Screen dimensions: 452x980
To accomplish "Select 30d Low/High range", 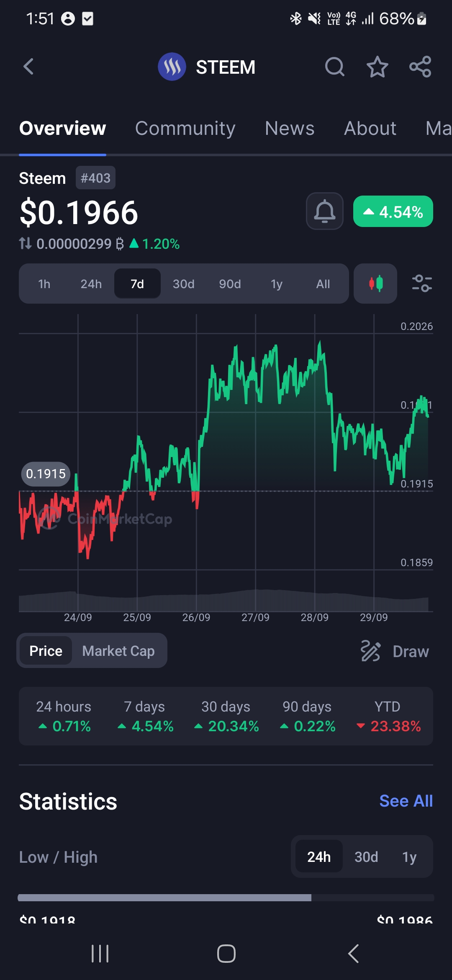I will tap(366, 857).
